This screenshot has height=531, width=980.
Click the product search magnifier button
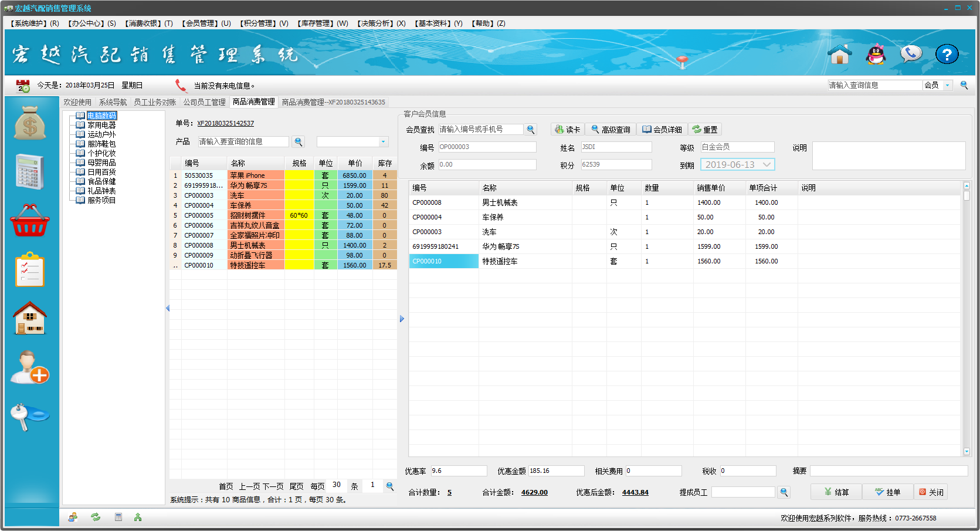299,141
